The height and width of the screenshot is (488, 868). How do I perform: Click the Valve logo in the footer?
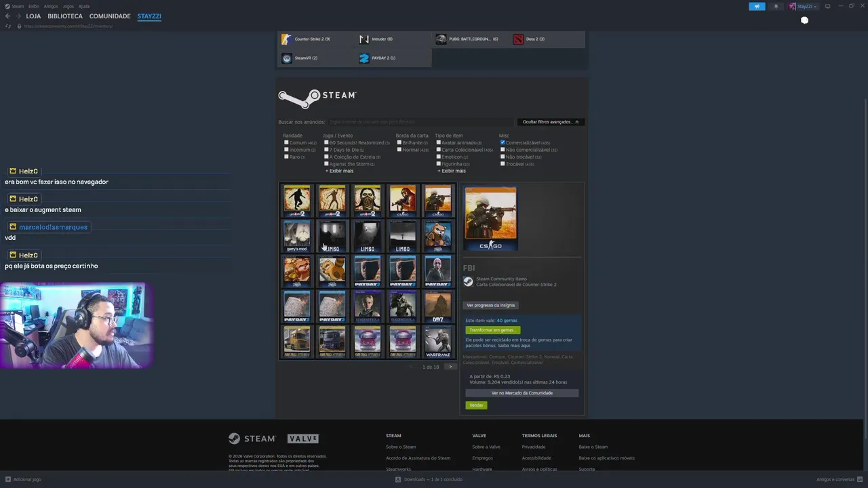click(x=303, y=439)
